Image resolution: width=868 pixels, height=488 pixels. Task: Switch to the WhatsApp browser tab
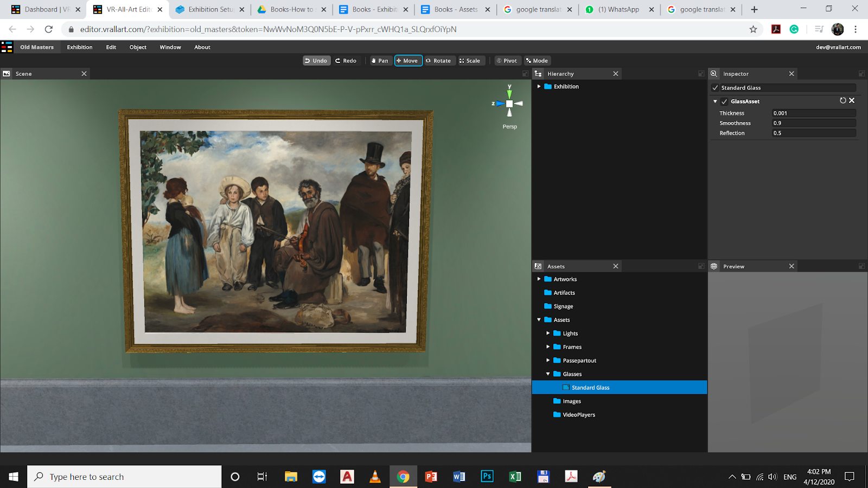pos(620,10)
